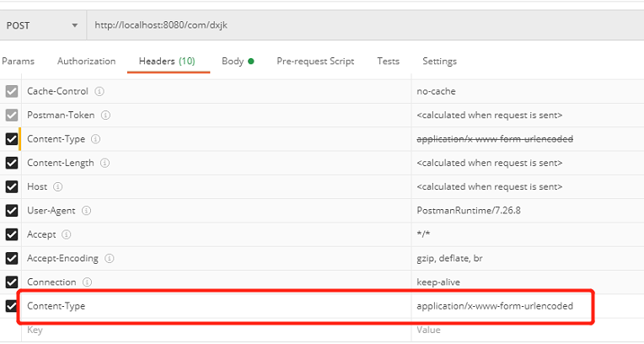Toggle the Cache-Control header checkbox
Viewport: 644px width, 344px height.
pos(12,91)
